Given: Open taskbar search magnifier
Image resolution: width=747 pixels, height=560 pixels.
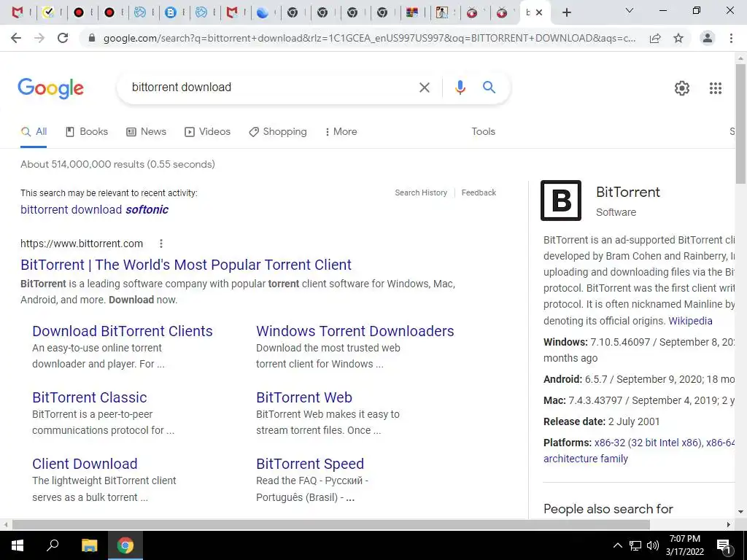Looking at the screenshot, I should (53, 545).
